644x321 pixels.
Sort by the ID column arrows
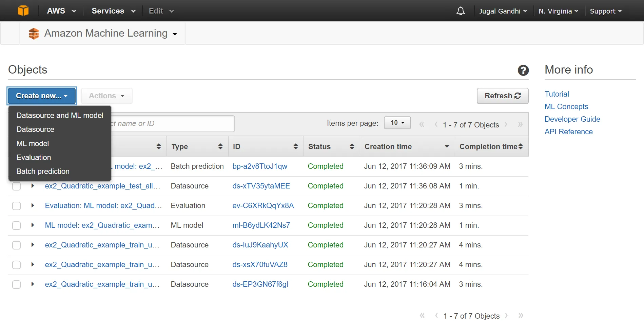pyautogui.click(x=296, y=146)
